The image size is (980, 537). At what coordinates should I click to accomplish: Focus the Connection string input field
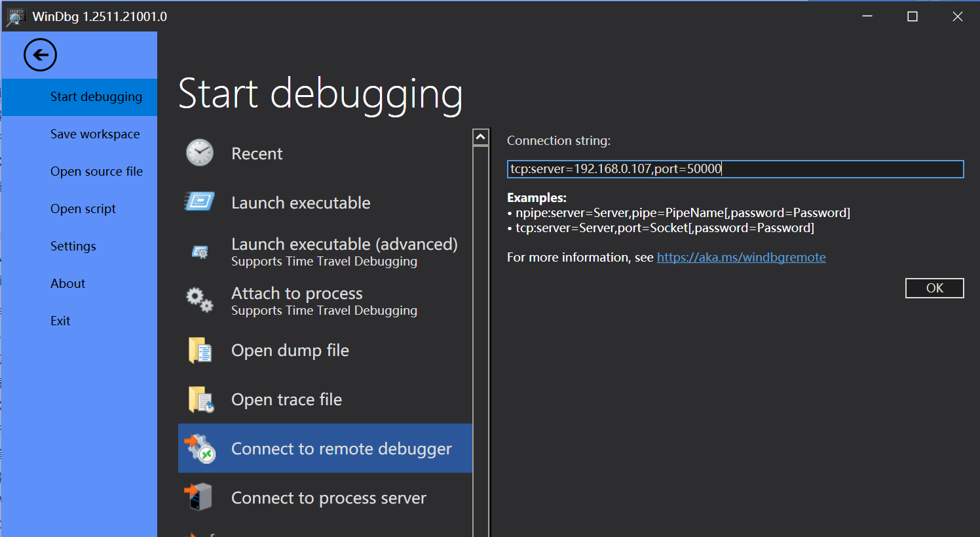click(x=735, y=169)
